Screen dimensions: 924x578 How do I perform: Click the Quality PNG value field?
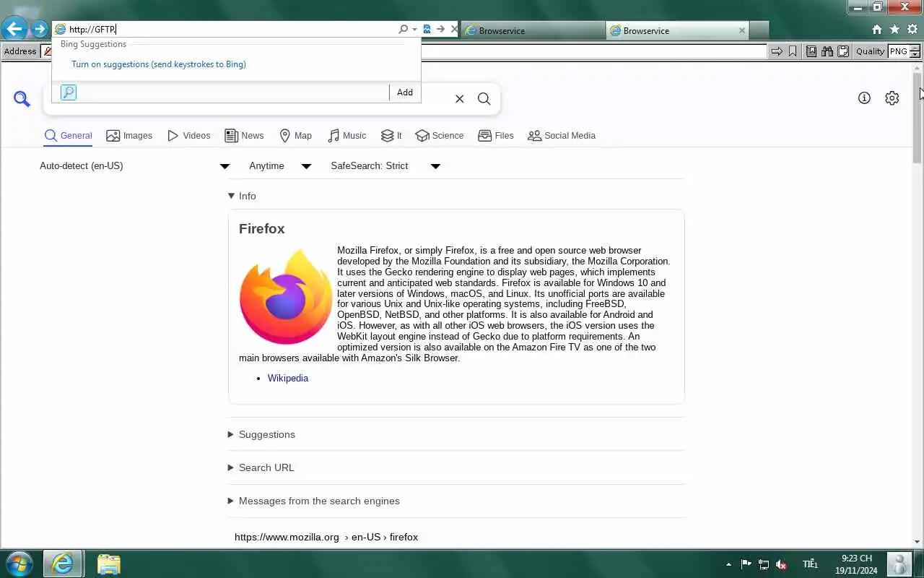[899, 51]
